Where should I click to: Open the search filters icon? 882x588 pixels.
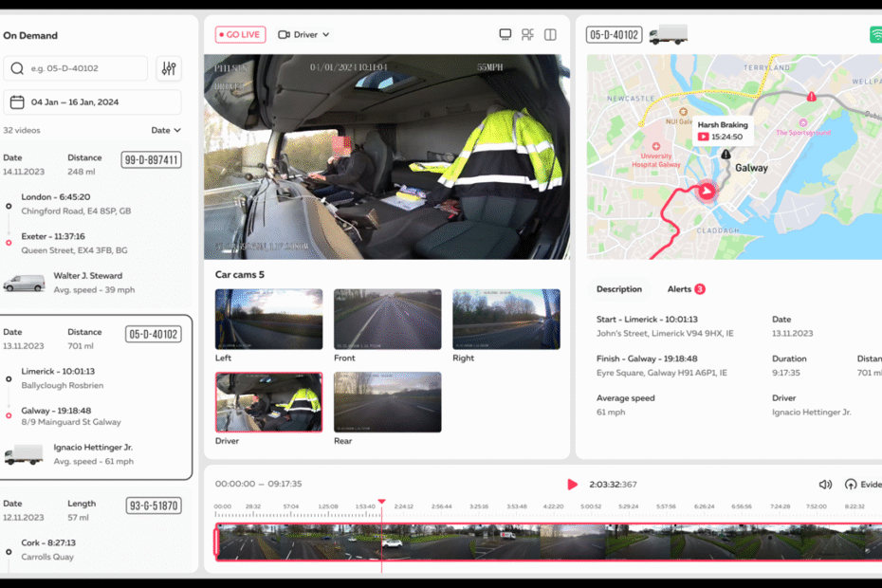tap(168, 68)
